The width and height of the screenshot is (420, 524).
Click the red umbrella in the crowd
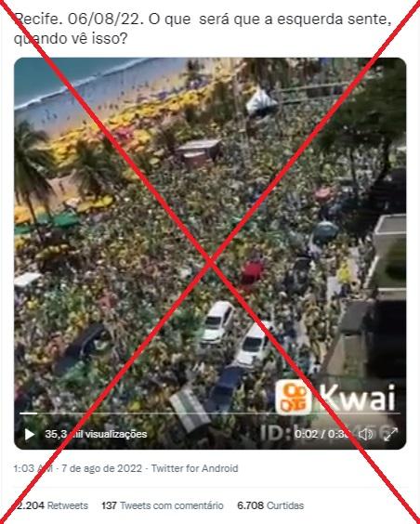point(252,271)
